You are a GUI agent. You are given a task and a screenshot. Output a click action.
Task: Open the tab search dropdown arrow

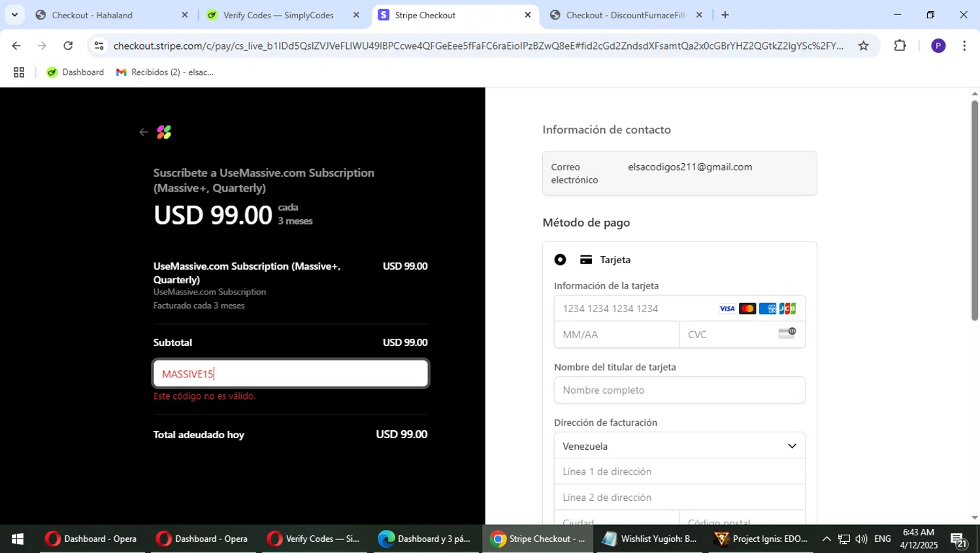point(14,15)
